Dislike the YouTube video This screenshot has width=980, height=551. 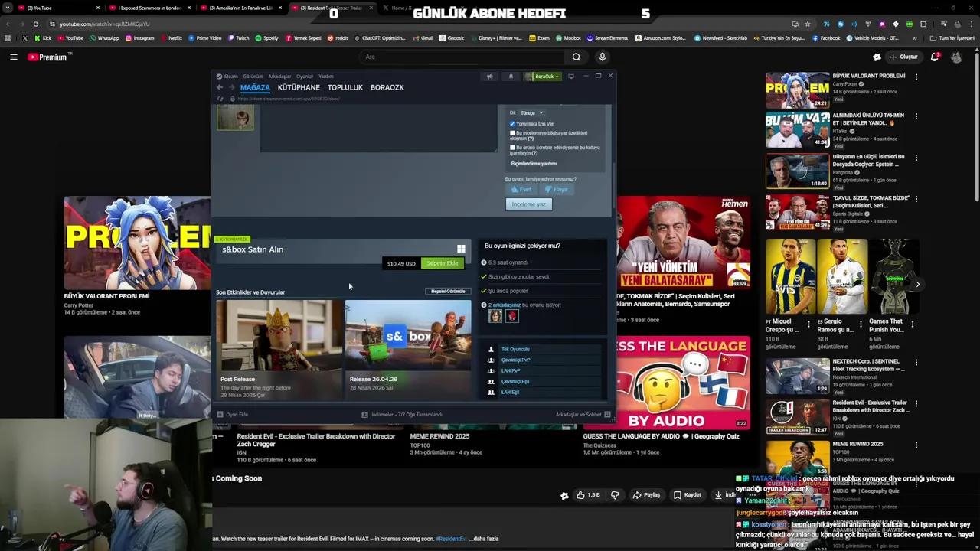tap(615, 495)
